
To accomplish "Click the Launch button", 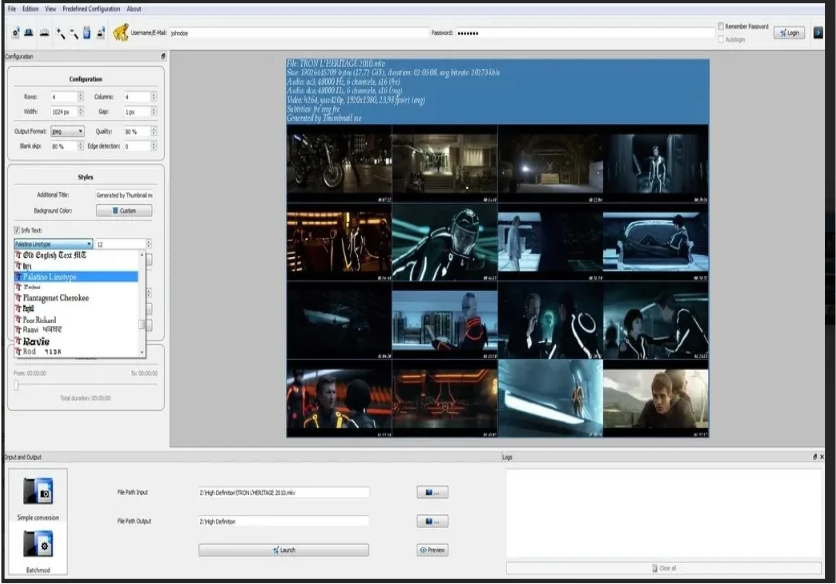I will [284, 550].
